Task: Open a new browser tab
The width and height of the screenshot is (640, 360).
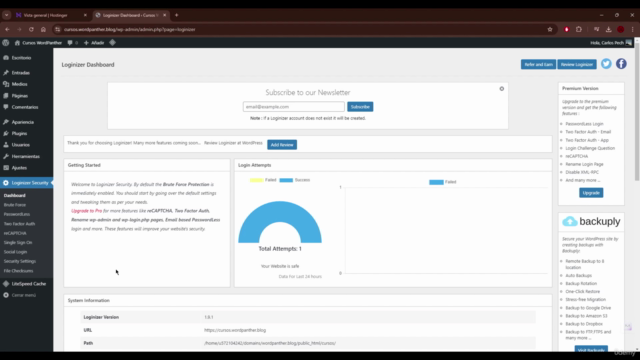Action: pos(176,15)
